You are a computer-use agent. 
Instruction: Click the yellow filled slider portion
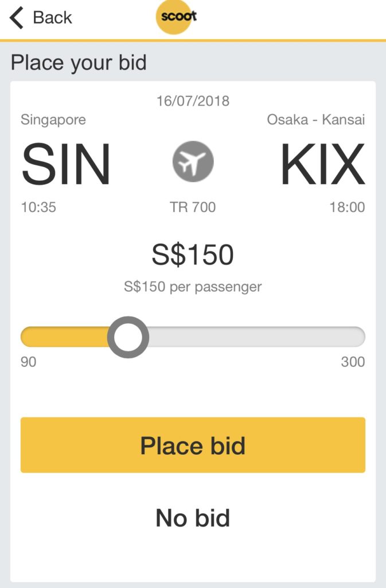[x=64, y=337]
